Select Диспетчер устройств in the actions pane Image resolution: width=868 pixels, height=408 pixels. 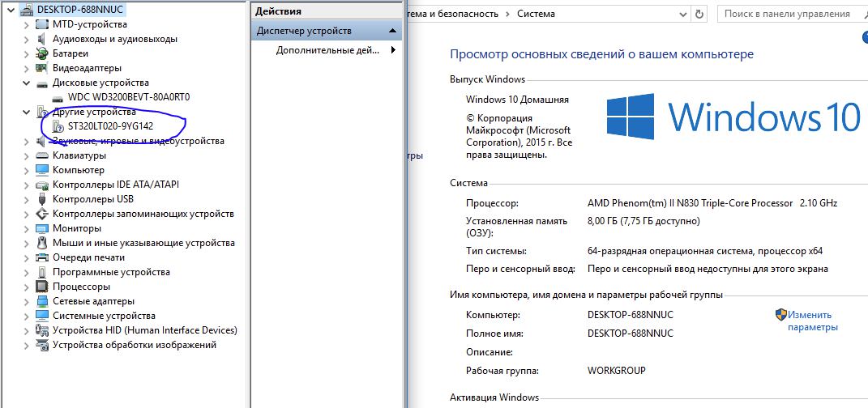point(304,31)
